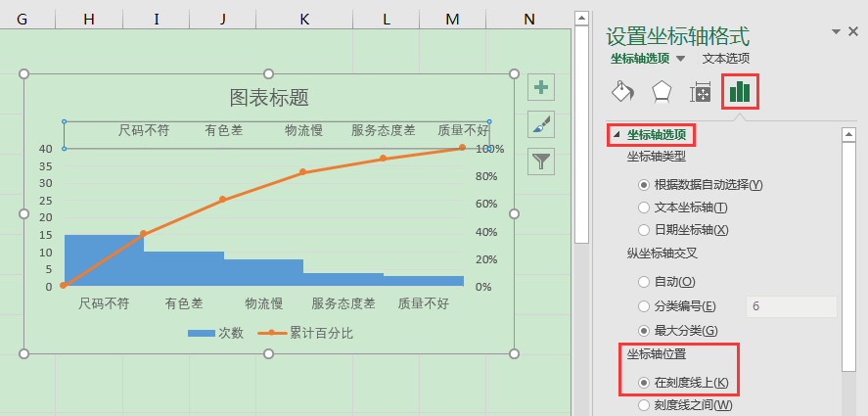
Task: Switch to the 坐标轴选项 tab
Action: (640, 59)
